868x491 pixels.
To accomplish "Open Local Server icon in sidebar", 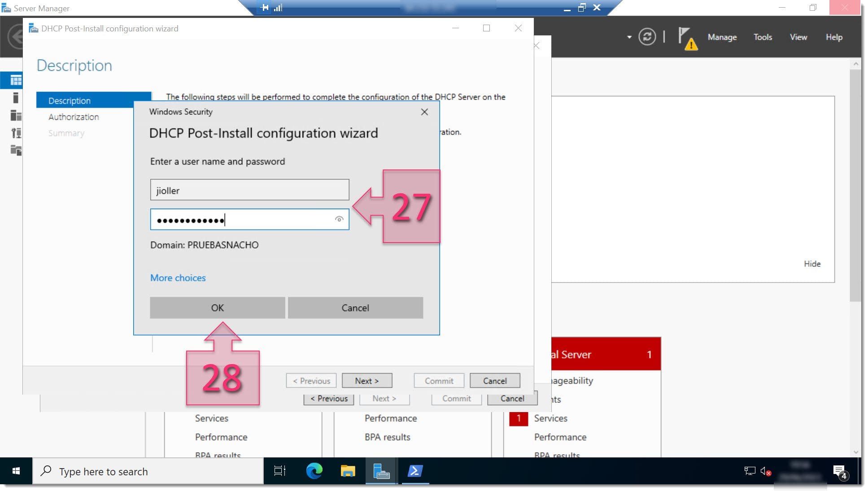I will tap(16, 98).
